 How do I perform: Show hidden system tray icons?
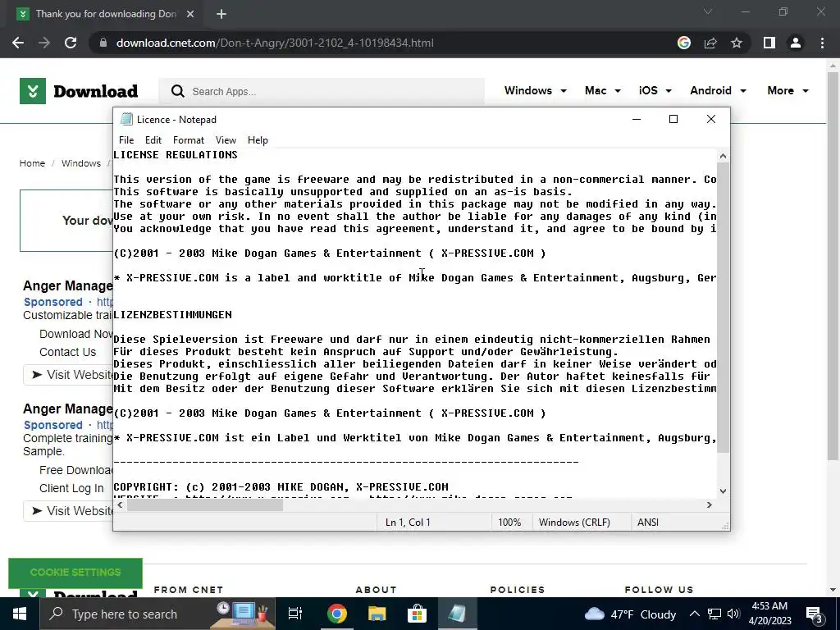694,614
